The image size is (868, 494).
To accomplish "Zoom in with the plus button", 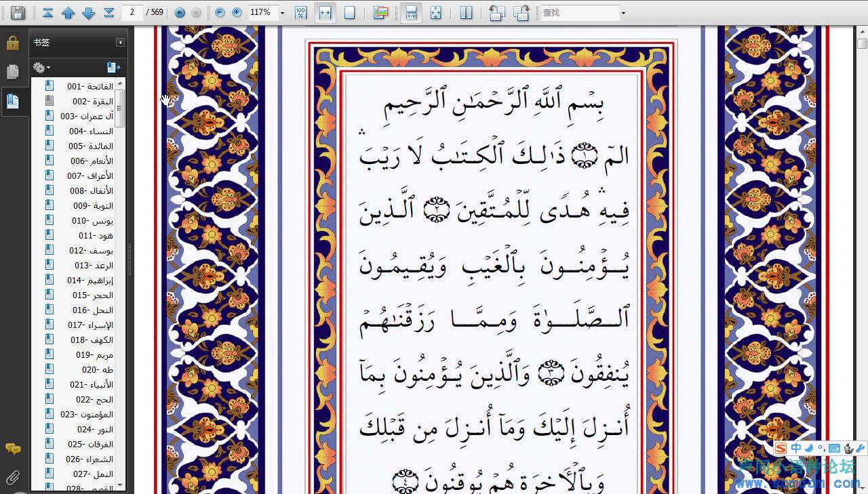I will (237, 12).
